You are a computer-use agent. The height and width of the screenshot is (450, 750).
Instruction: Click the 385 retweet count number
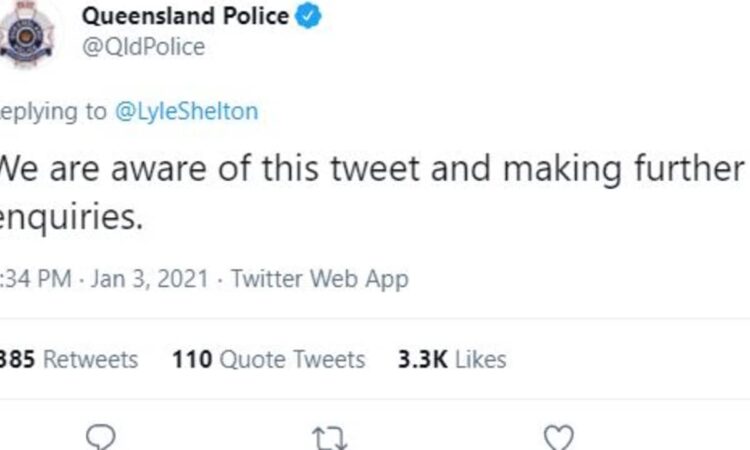click(18, 359)
